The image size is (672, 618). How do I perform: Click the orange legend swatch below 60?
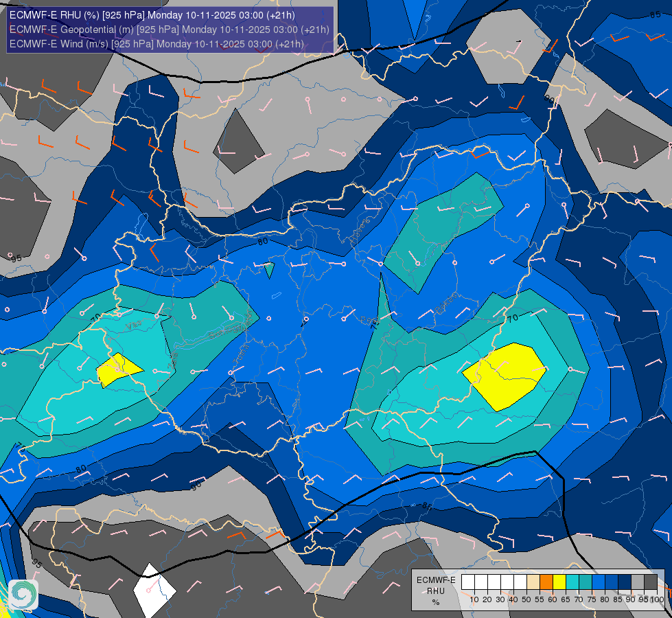point(546,582)
